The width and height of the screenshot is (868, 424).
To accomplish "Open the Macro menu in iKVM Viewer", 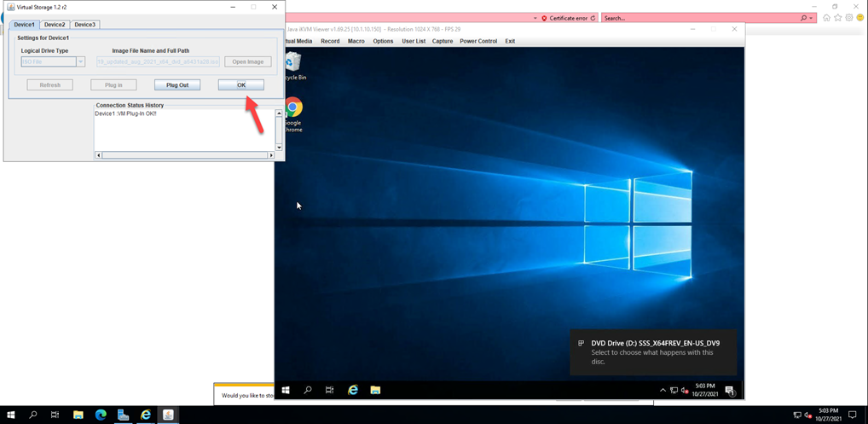I will pyautogui.click(x=356, y=41).
